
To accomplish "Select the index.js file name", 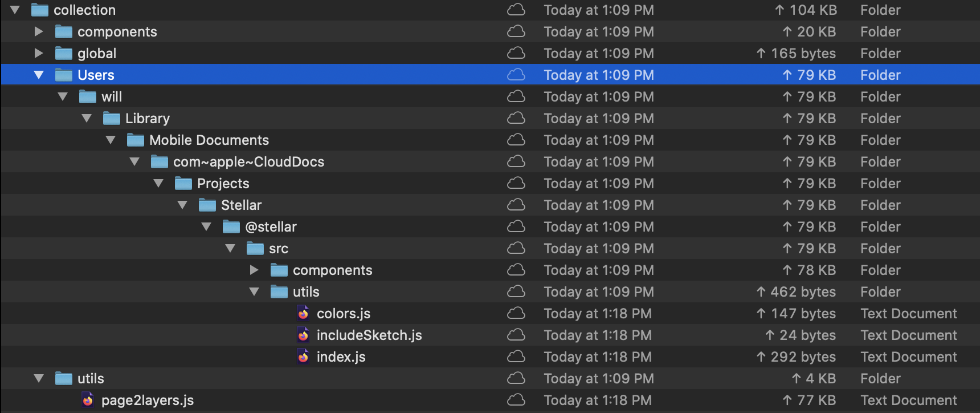I will tap(341, 357).
